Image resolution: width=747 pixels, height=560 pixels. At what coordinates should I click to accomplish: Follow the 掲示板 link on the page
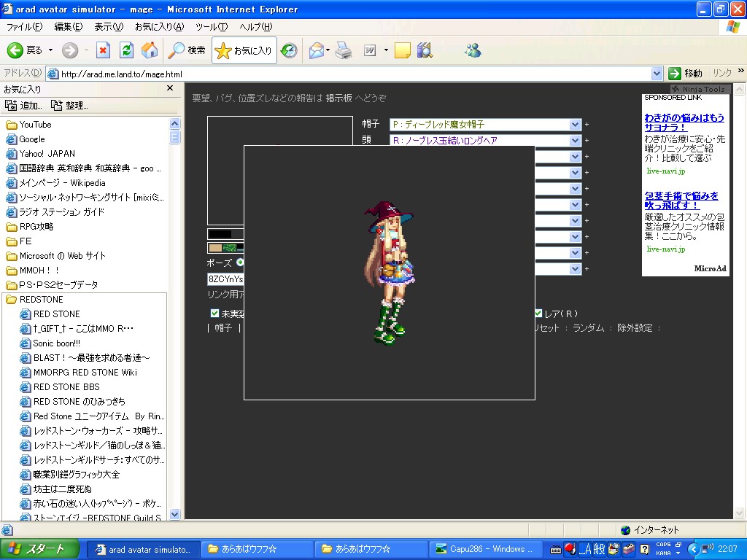coord(339,98)
